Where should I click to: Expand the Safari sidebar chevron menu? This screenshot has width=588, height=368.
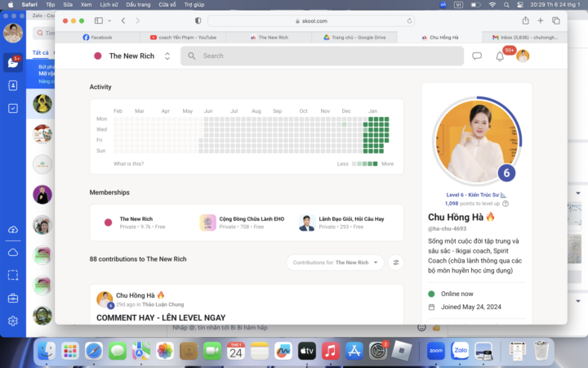click(x=109, y=20)
